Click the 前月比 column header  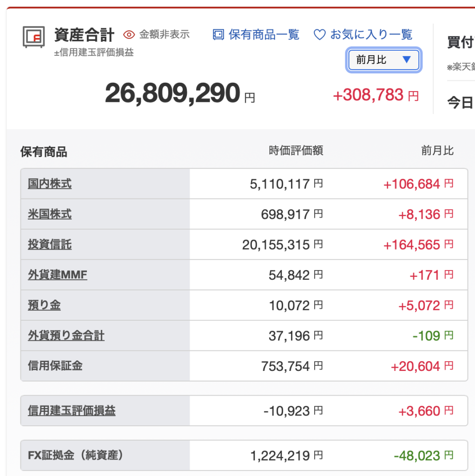[x=437, y=150]
